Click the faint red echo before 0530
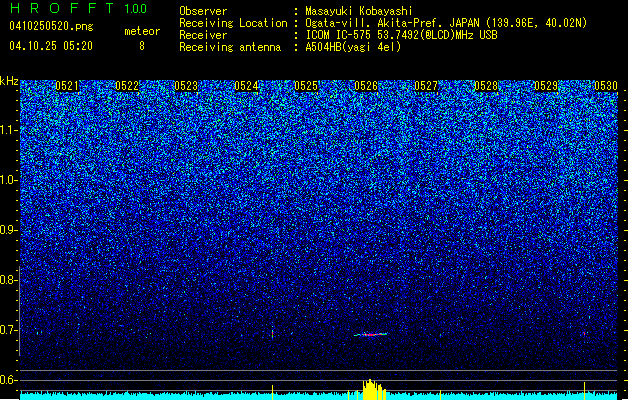Viewport: 629px width, 400px height. [584, 333]
